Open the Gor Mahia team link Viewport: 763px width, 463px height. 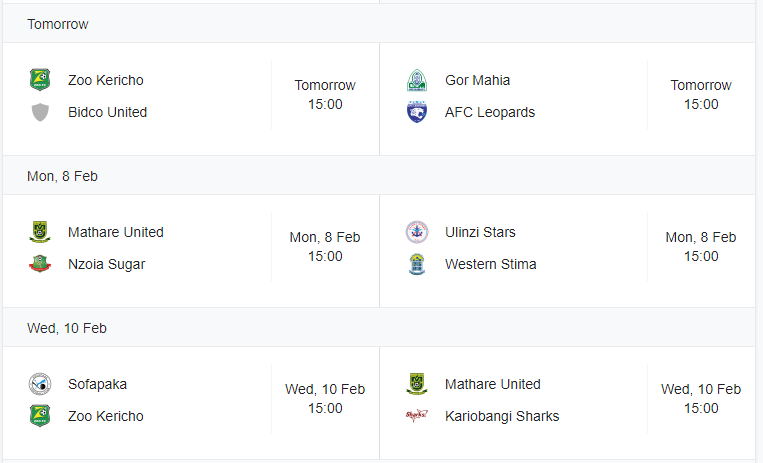pos(477,80)
